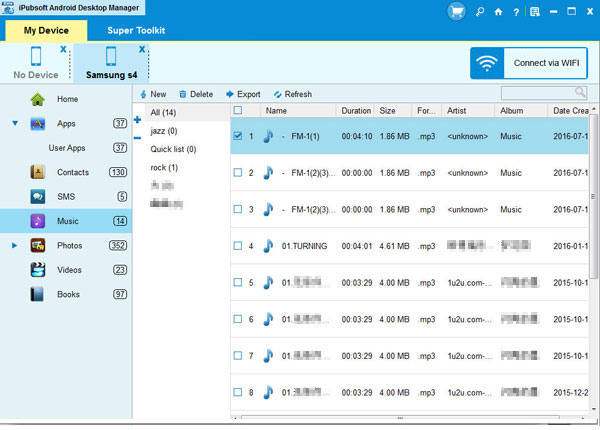Collapse the Apps tree arrow

coord(15,124)
